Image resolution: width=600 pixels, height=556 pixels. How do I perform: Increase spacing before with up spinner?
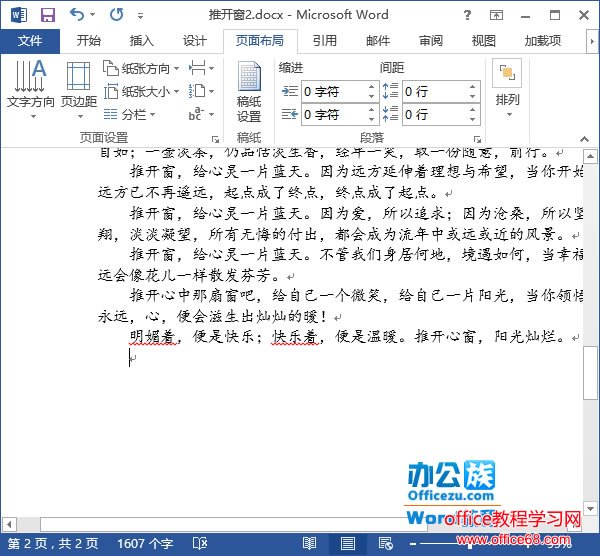[473, 86]
